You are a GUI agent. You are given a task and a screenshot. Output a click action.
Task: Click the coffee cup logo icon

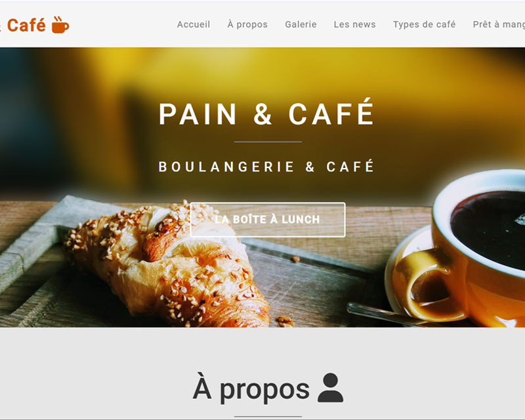coord(60,25)
